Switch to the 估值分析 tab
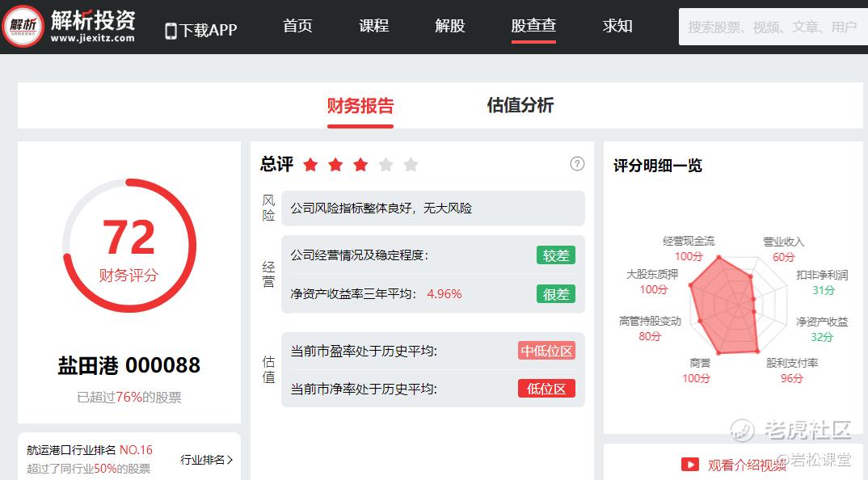 520,105
